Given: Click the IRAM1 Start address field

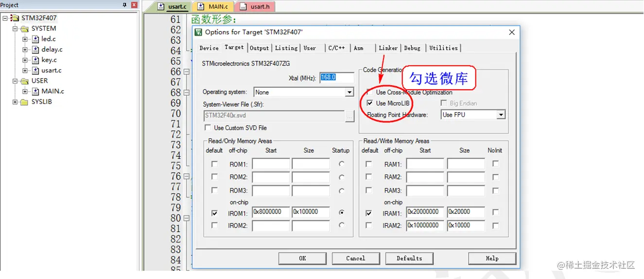Looking at the screenshot, I should click(x=425, y=213).
